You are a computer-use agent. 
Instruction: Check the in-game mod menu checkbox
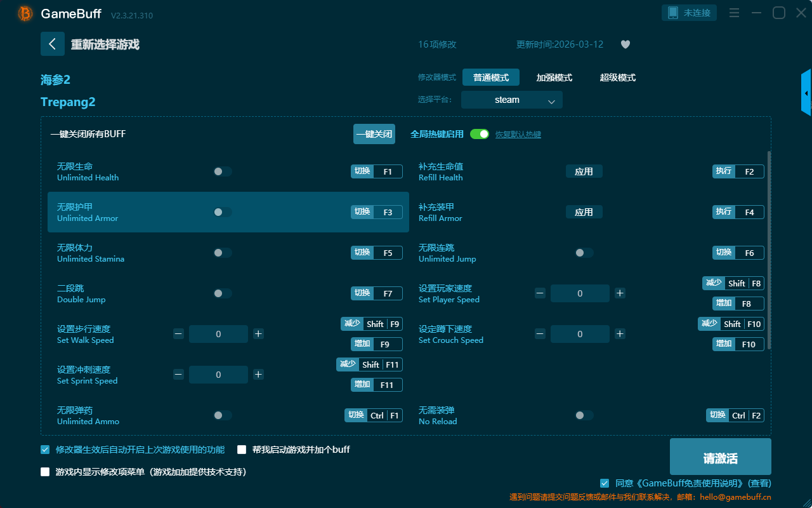[x=45, y=472]
